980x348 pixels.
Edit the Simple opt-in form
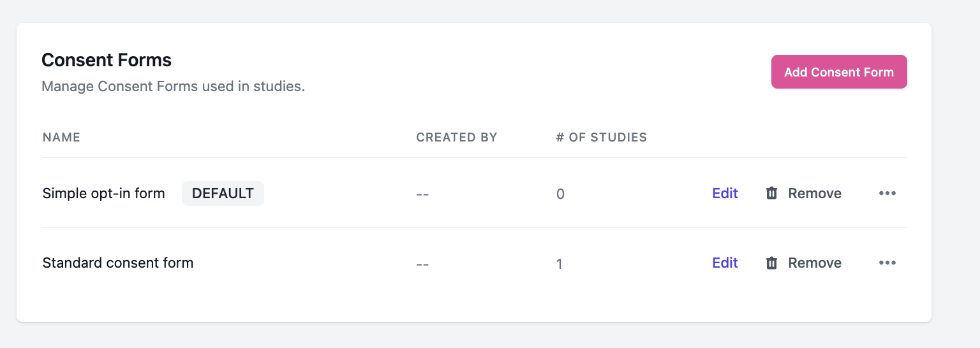coord(725,193)
